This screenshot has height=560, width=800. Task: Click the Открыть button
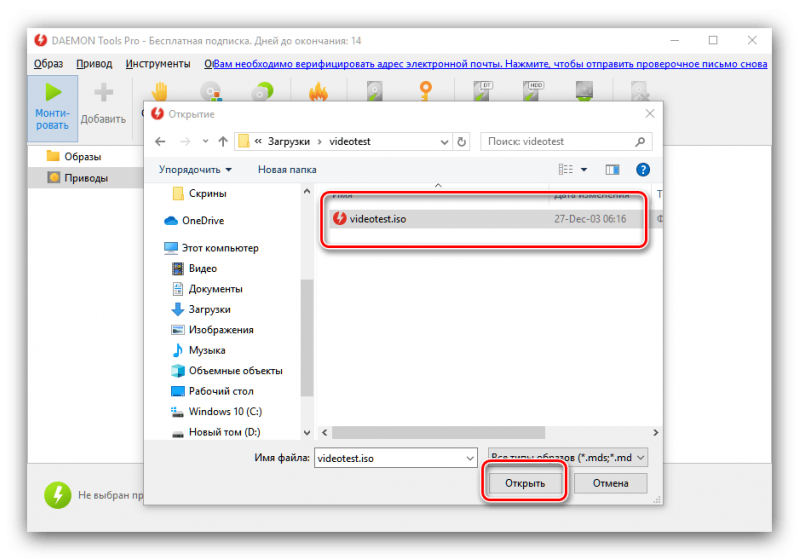pyautogui.click(x=525, y=483)
